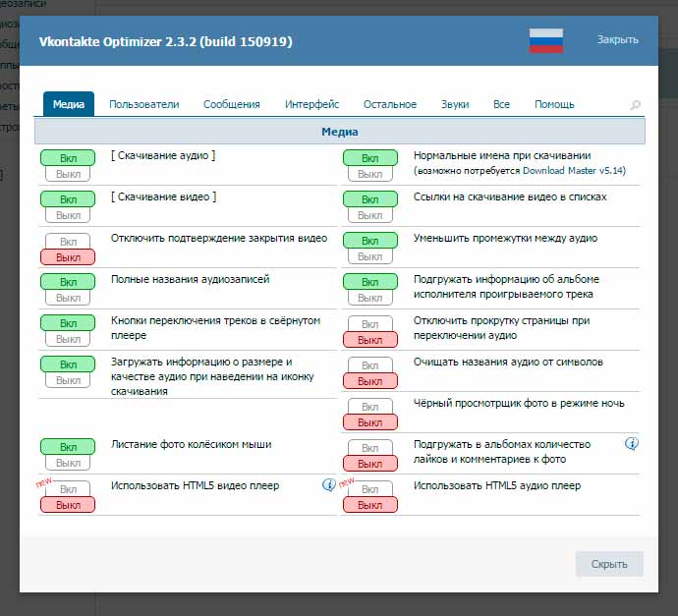Enable Подгружать в альбомах количество лайков Вкл
Screen dimensions: 678x616
click(370, 448)
